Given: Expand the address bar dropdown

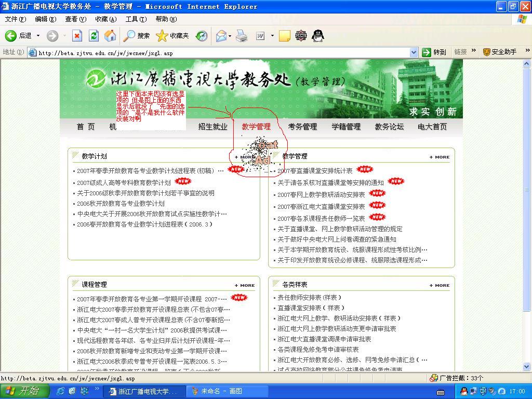Looking at the screenshot, I should [414, 52].
